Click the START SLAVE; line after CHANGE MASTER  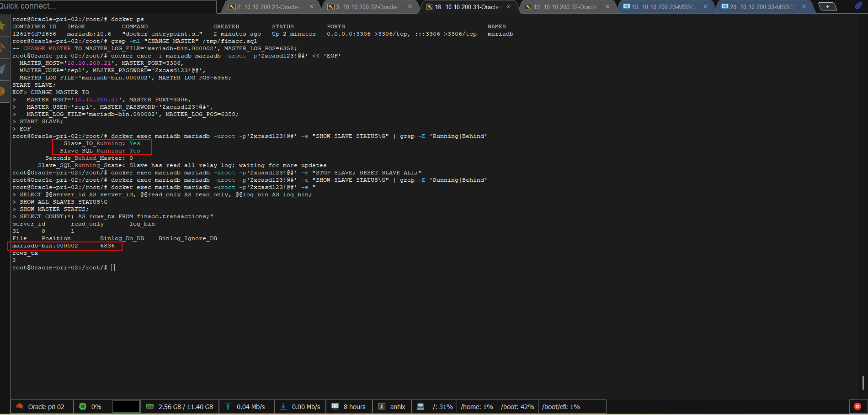[x=34, y=85]
